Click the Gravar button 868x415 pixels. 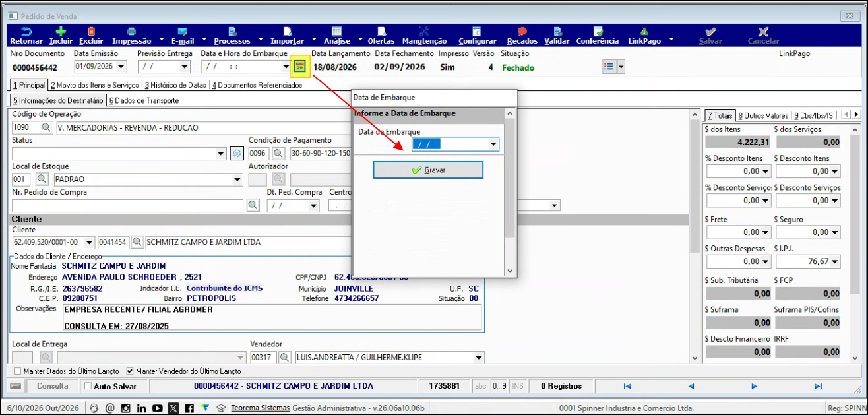pos(428,170)
